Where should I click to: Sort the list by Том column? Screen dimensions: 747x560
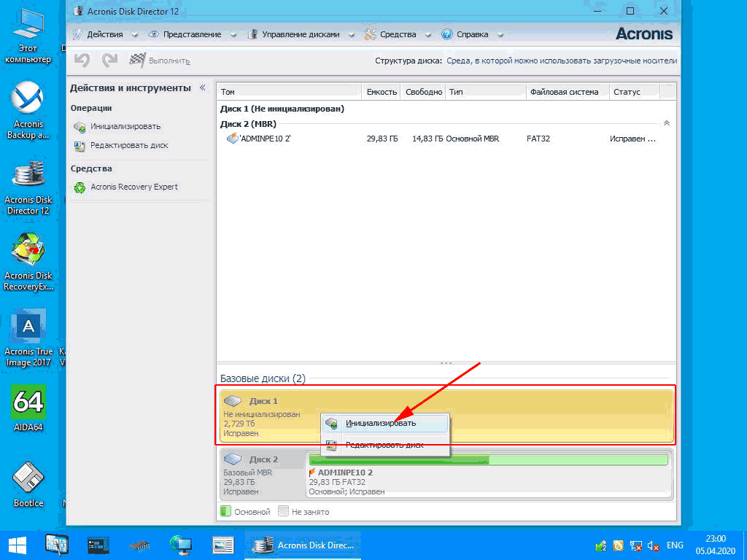click(x=289, y=92)
